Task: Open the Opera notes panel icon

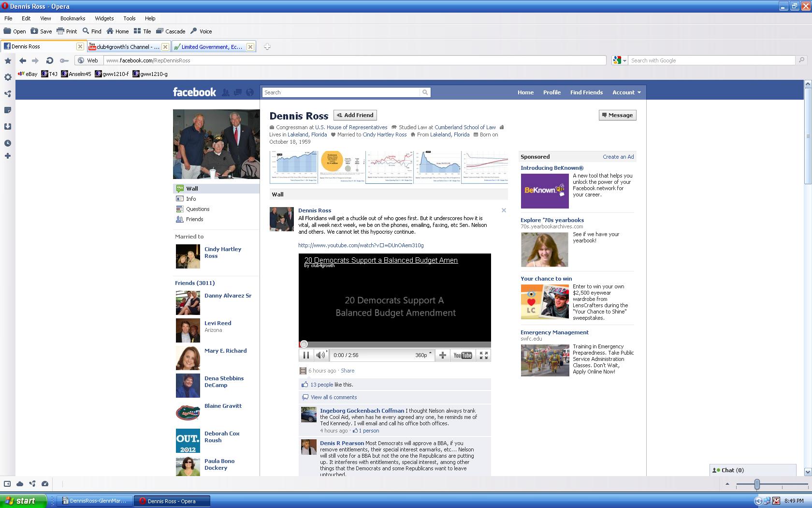Action: point(8,110)
